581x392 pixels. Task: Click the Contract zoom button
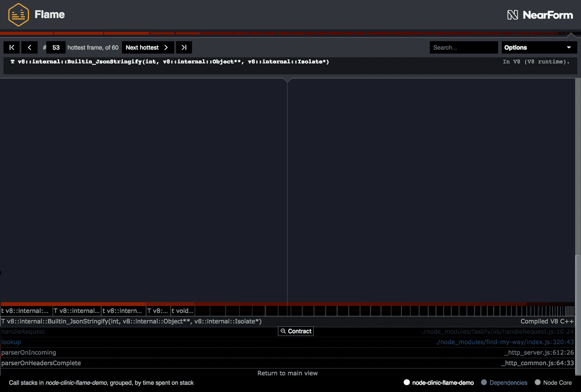(296, 331)
